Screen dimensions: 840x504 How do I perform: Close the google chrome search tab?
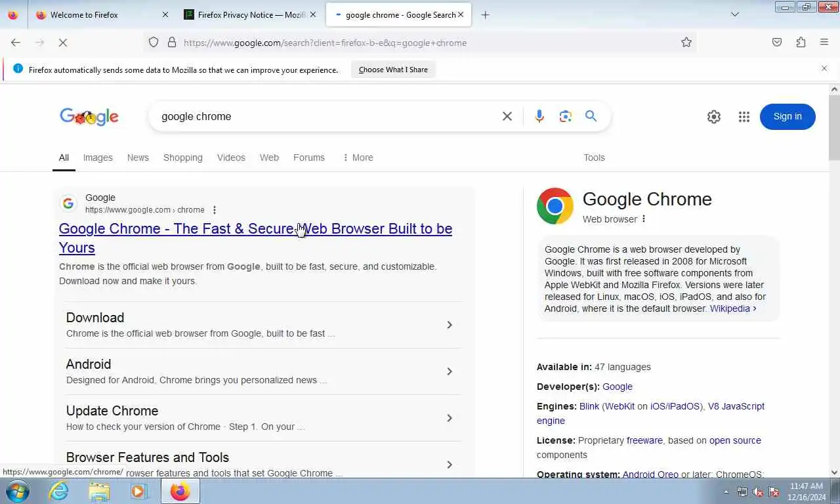461,14
